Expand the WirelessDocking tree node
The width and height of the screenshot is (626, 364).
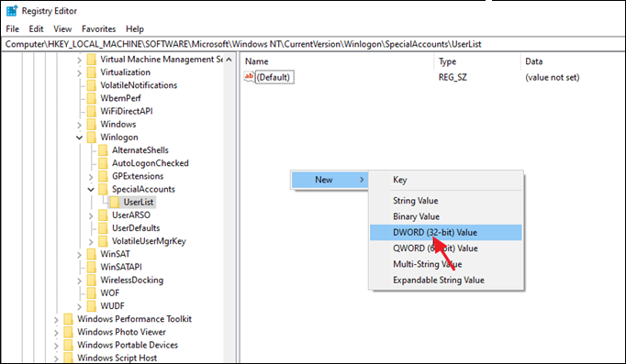79,281
